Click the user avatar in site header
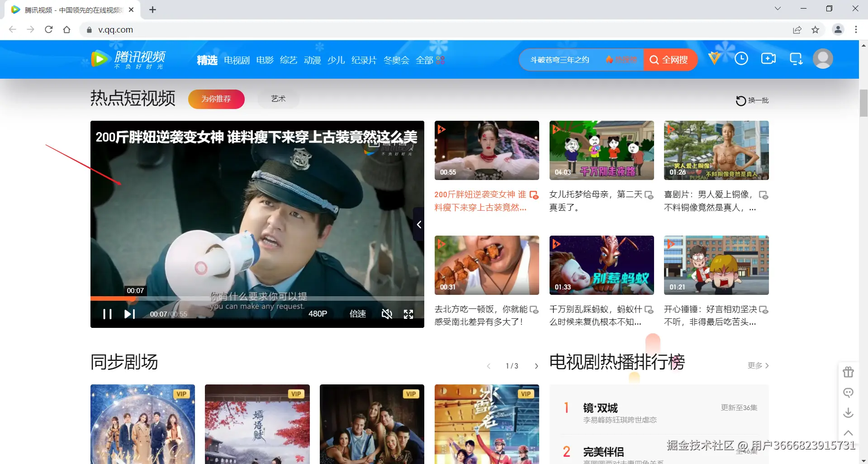The image size is (868, 464). [x=823, y=59]
